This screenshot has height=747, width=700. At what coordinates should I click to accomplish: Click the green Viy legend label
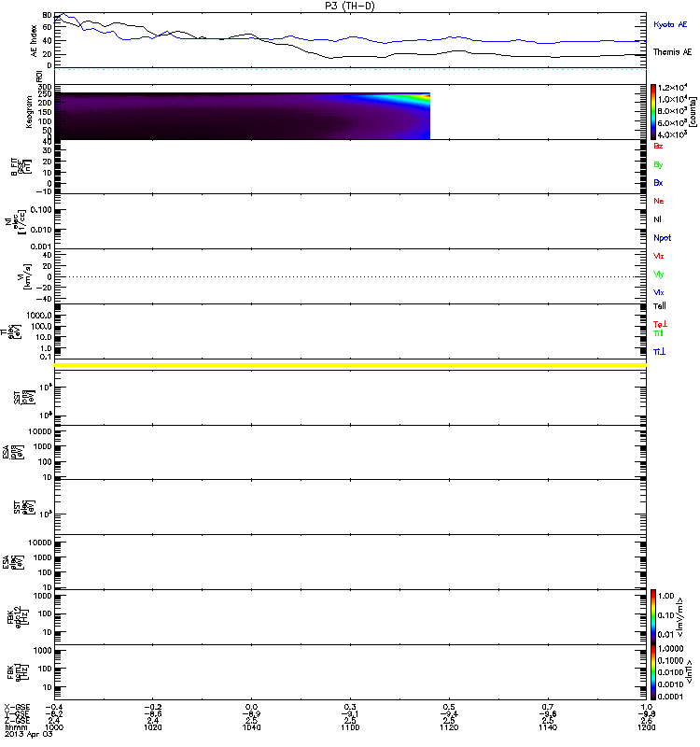[658, 275]
